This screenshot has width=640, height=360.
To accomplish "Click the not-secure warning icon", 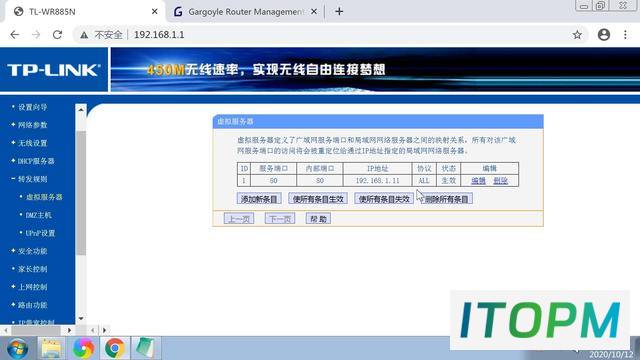I will [x=84, y=35].
